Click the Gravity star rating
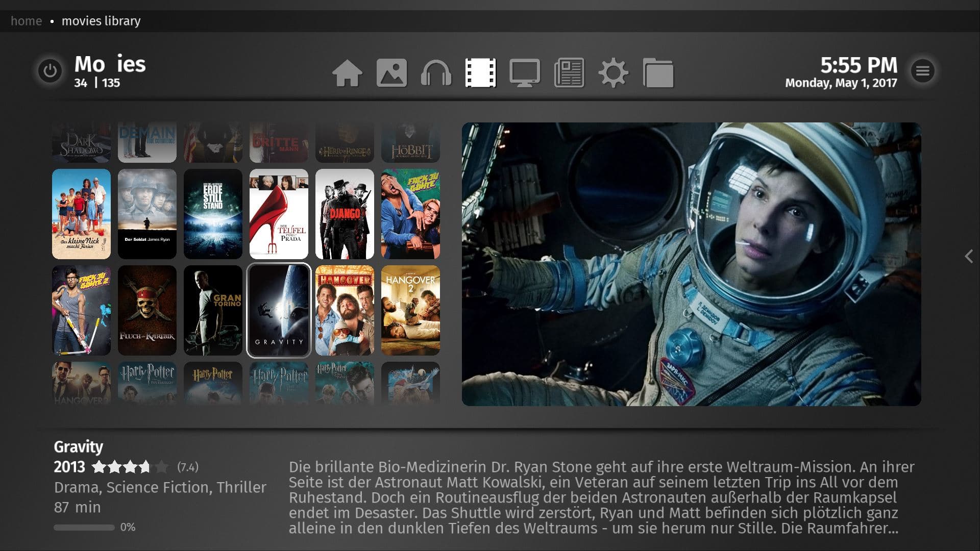The image size is (980, 551). coord(130,467)
